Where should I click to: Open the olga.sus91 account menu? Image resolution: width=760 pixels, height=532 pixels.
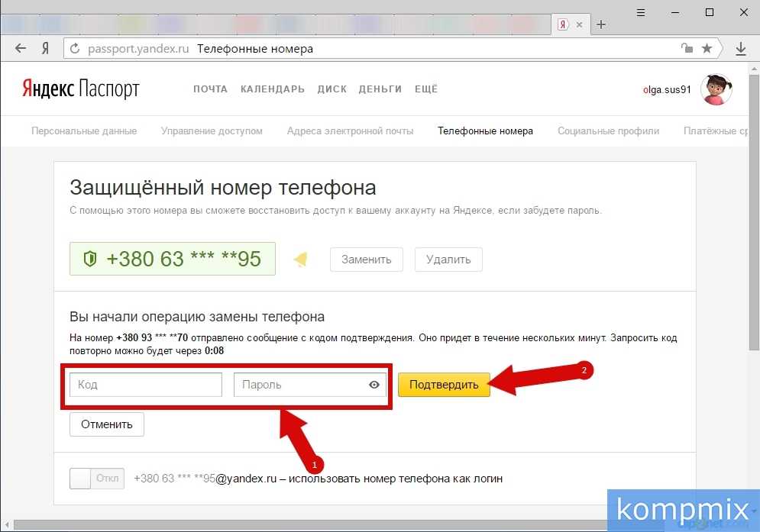click(x=667, y=89)
